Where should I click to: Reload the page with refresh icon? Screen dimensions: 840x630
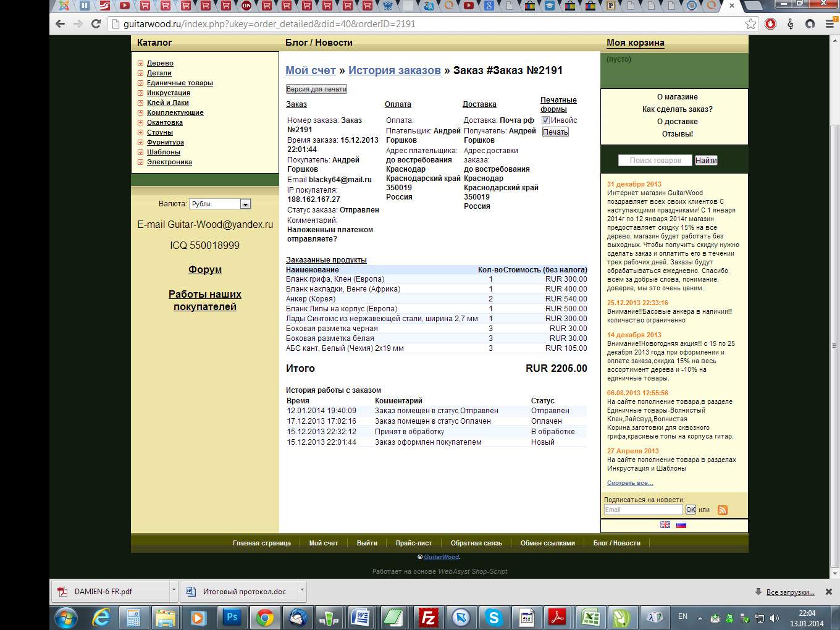[x=96, y=24]
